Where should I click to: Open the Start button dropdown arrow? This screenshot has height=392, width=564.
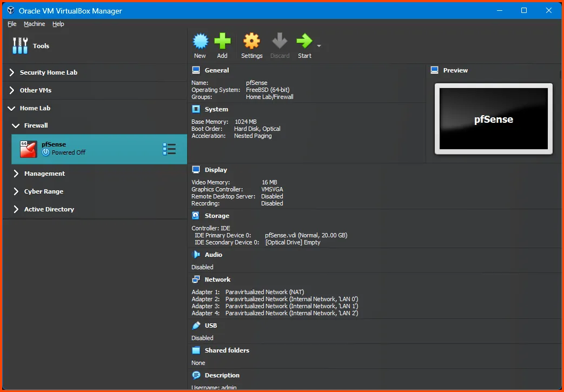319,46
